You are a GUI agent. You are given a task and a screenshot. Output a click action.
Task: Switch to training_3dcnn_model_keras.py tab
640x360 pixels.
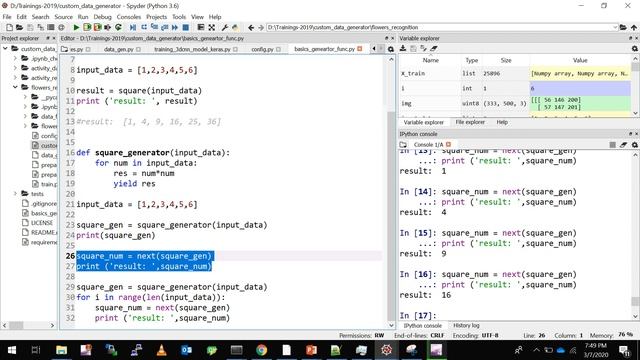coord(192,49)
